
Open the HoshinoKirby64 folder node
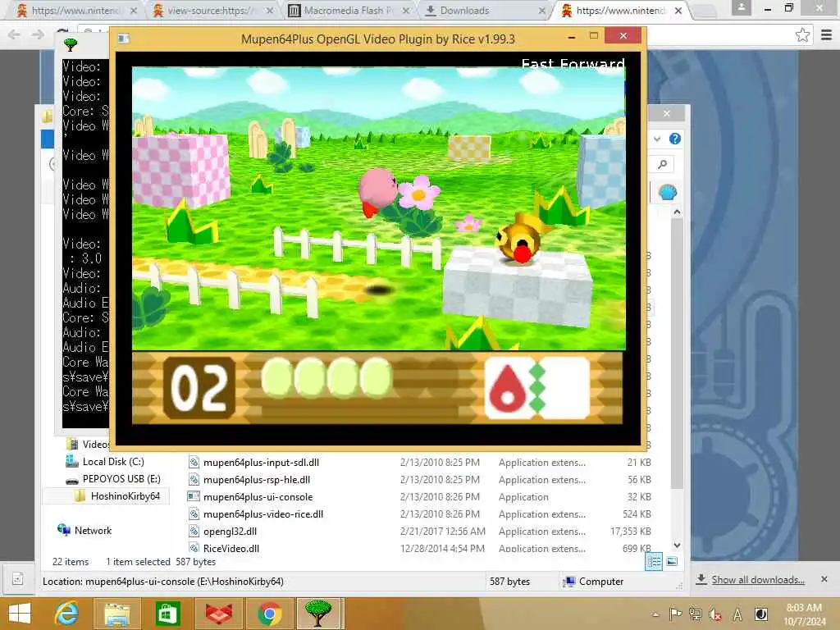tap(125, 495)
